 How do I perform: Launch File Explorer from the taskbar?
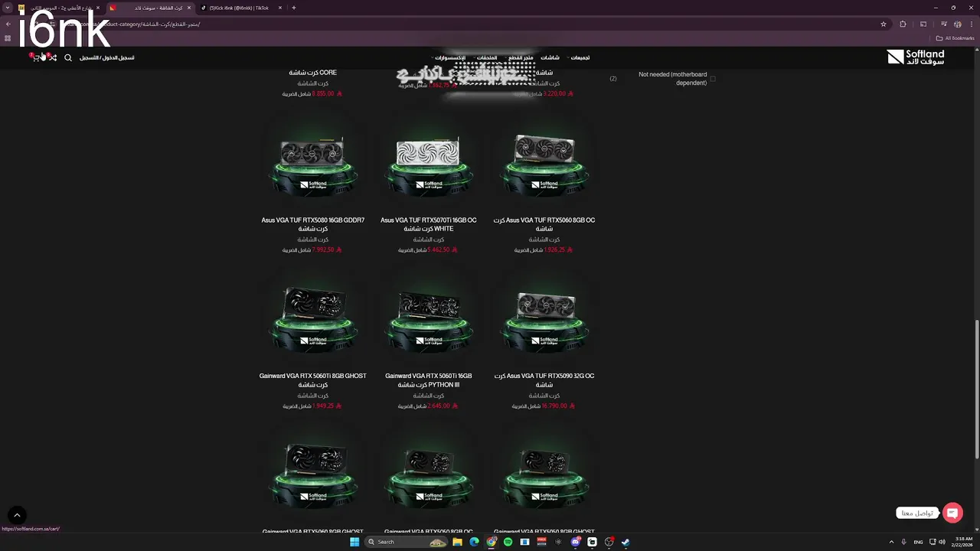point(457,542)
